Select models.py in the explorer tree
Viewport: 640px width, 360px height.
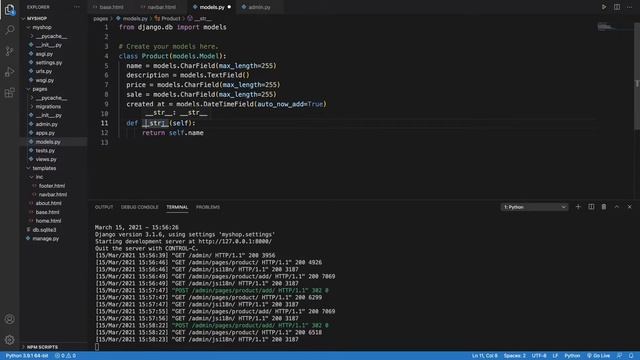click(48, 142)
